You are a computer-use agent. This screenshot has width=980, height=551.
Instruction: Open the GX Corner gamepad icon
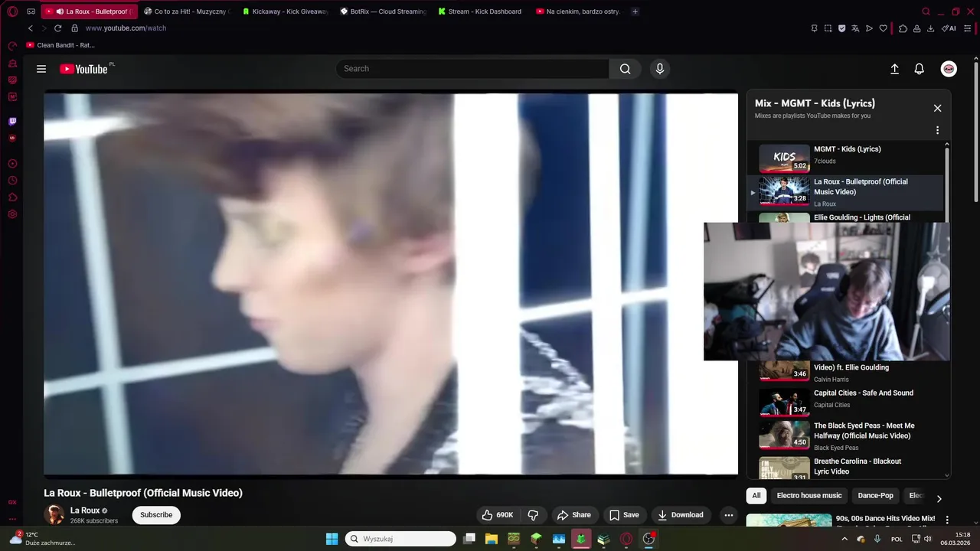(x=31, y=11)
